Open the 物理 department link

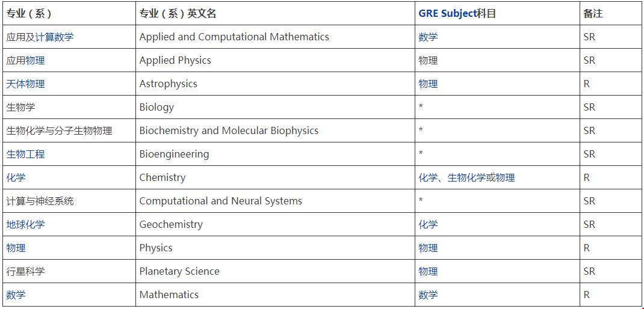16,248
